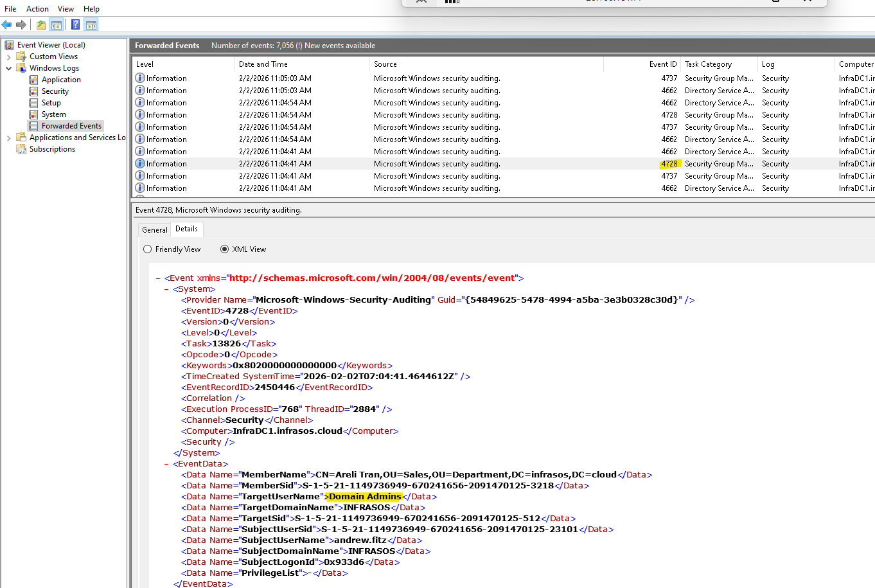Image resolution: width=875 pixels, height=588 pixels.
Task: Click the Up One Level folder icon
Action: pos(41,25)
